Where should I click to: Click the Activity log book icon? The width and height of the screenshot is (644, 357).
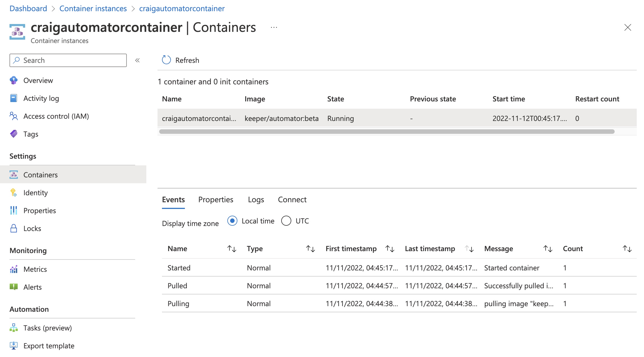14,98
